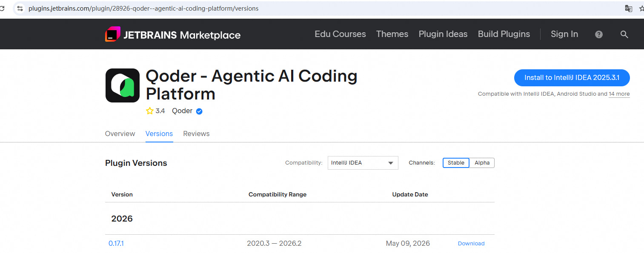Click the browser reload icon

tap(2, 9)
